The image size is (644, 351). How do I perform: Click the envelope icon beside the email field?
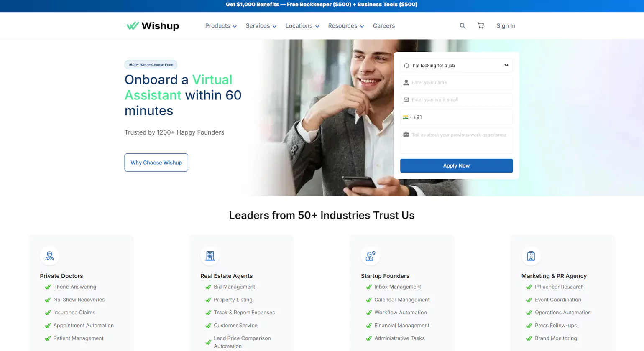coord(406,99)
